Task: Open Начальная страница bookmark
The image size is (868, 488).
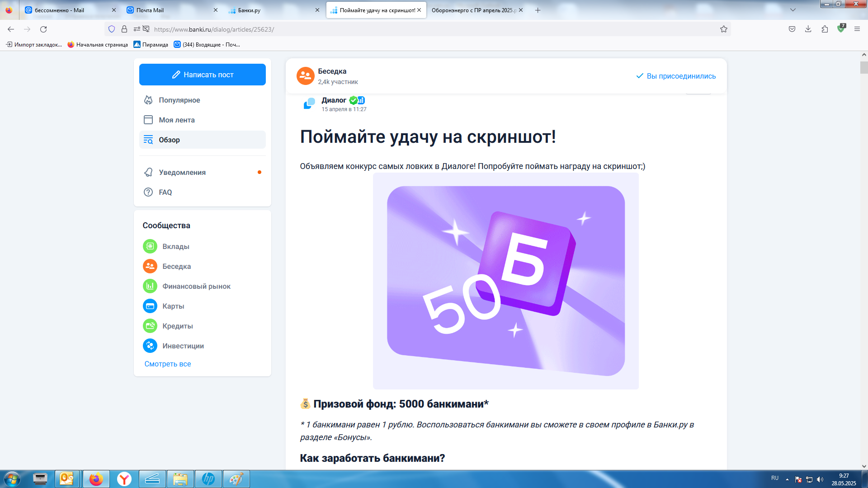Action: (98, 44)
